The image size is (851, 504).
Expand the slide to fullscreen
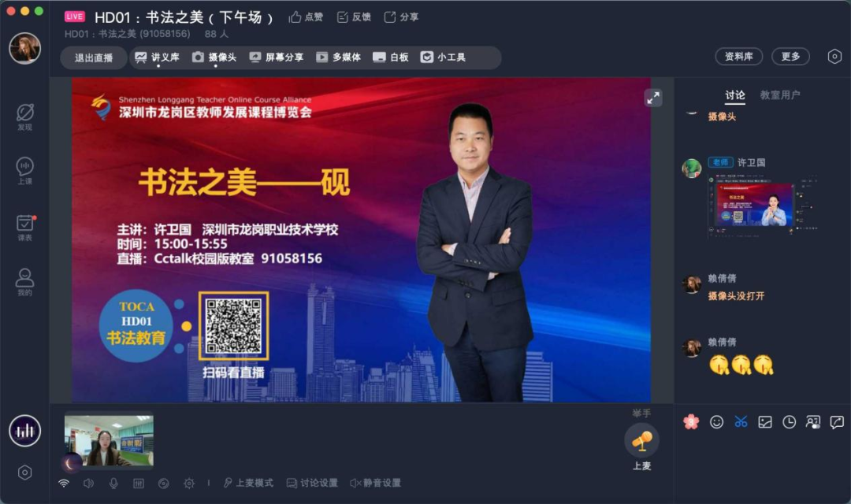653,98
